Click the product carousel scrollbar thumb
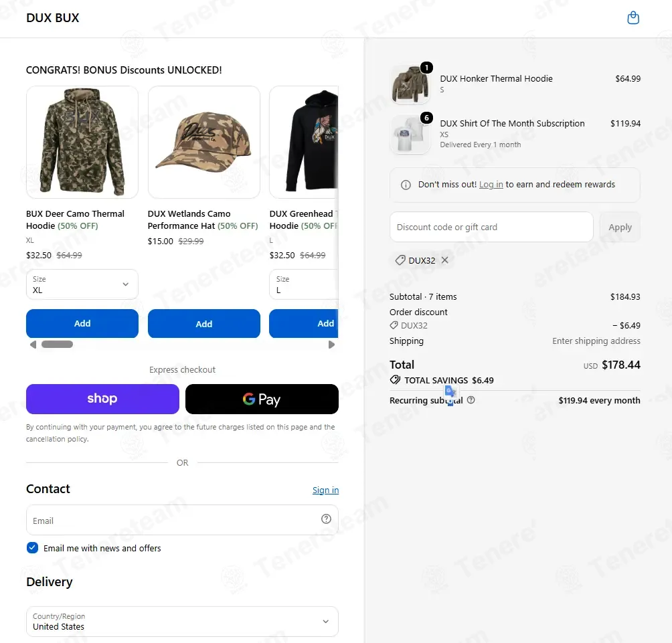The image size is (672, 643). tap(57, 345)
